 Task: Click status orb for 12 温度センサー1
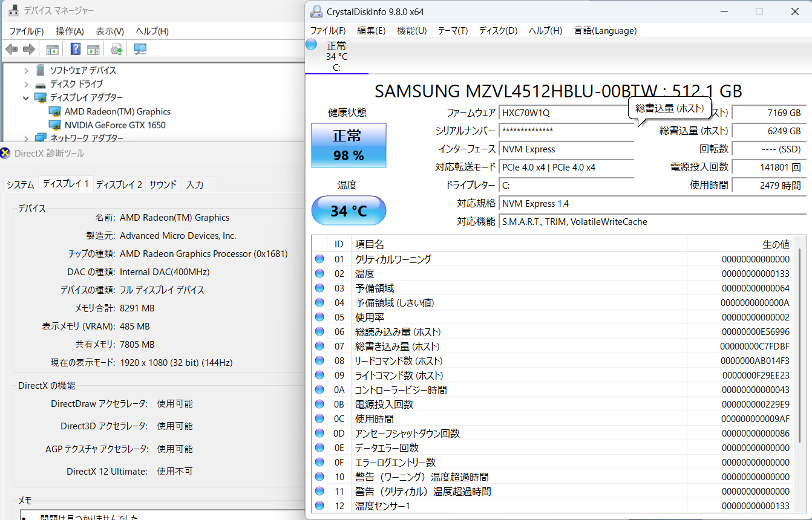click(x=319, y=506)
